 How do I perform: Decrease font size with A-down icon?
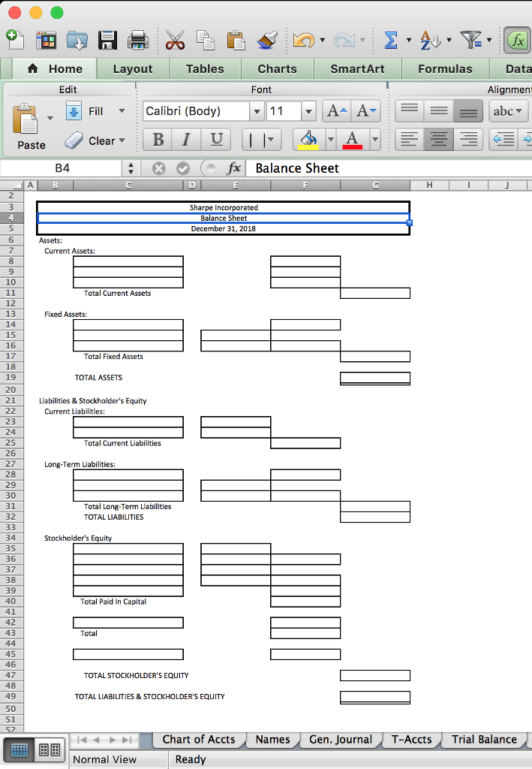click(366, 111)
